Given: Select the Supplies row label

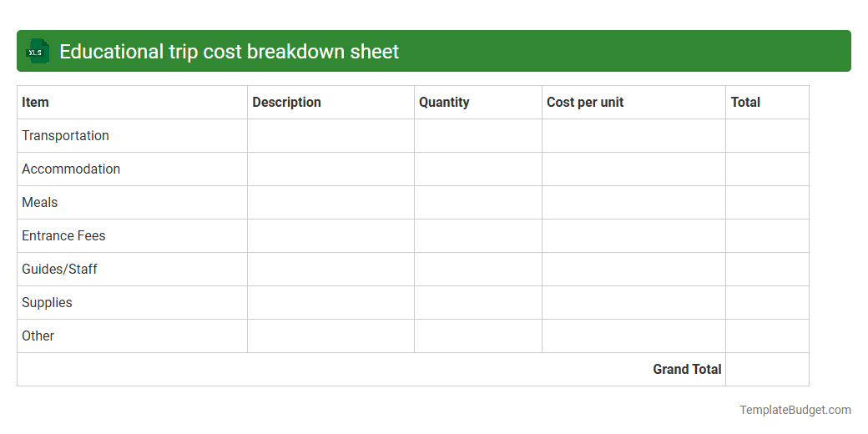Looking at the screenshot, I should point(47,302).
